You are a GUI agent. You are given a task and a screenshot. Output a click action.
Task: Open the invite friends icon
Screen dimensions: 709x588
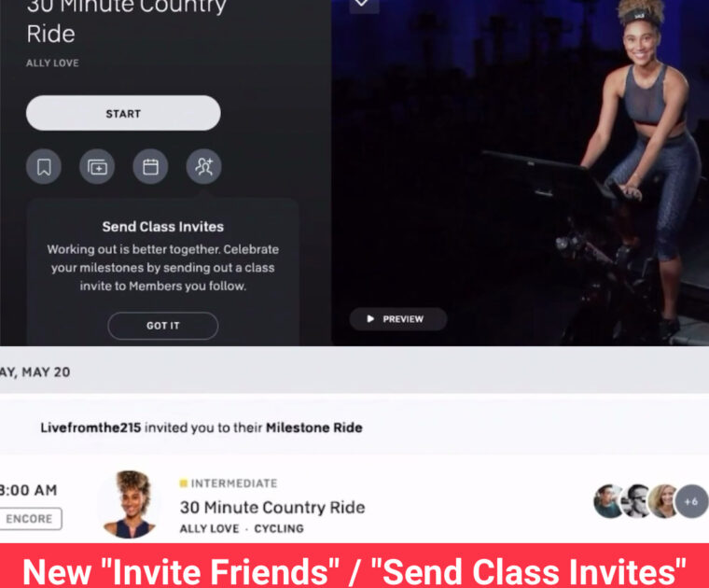point(204,167)
